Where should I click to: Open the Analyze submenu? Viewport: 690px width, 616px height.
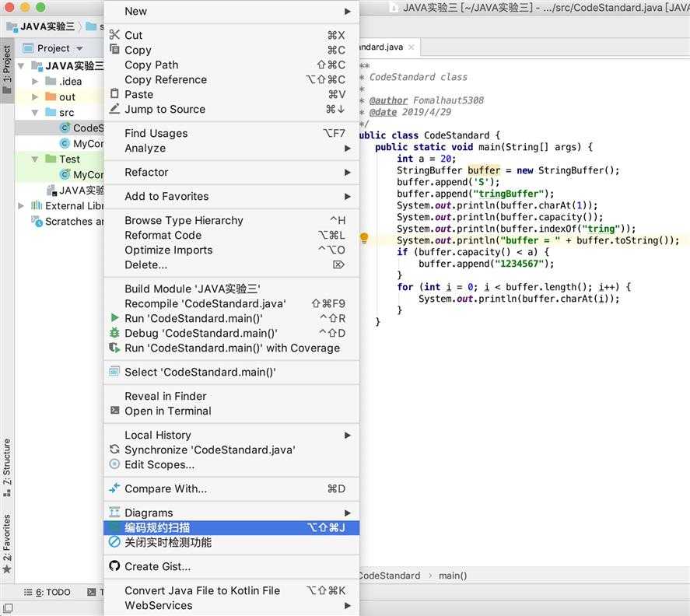click(x=232, y=148)
